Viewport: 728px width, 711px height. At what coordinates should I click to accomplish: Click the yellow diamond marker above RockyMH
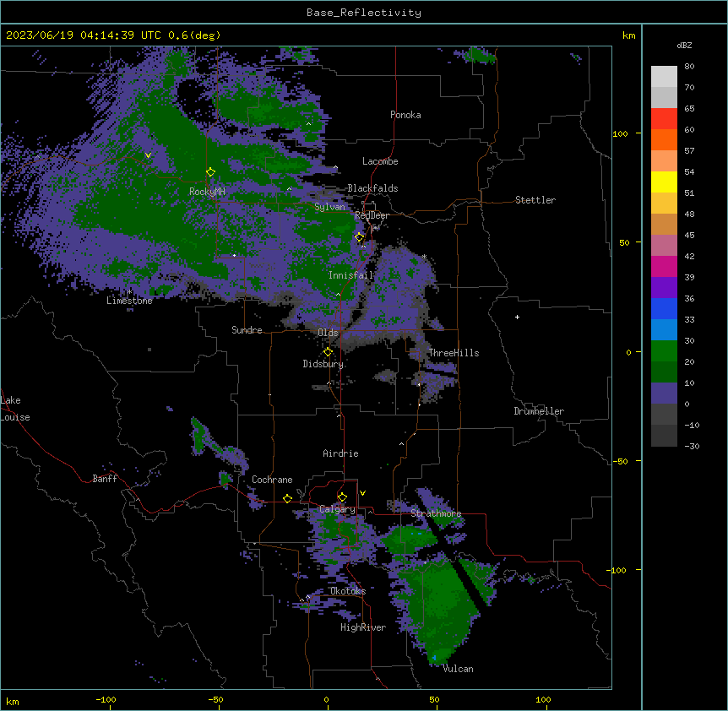pos(211,172)
